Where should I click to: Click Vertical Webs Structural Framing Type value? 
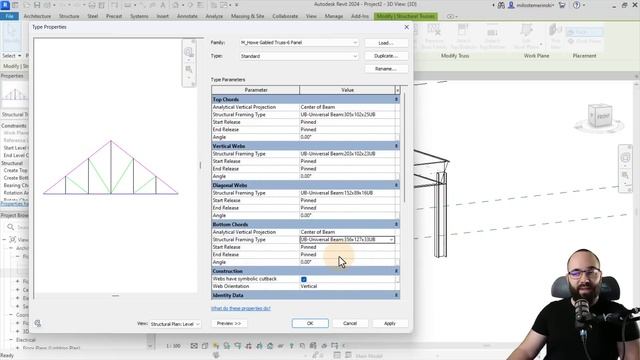pos(347,154)
